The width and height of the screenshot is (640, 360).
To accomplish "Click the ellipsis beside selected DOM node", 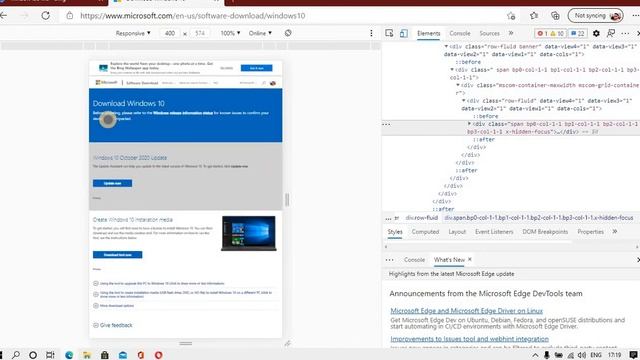I will pos(386,124).
